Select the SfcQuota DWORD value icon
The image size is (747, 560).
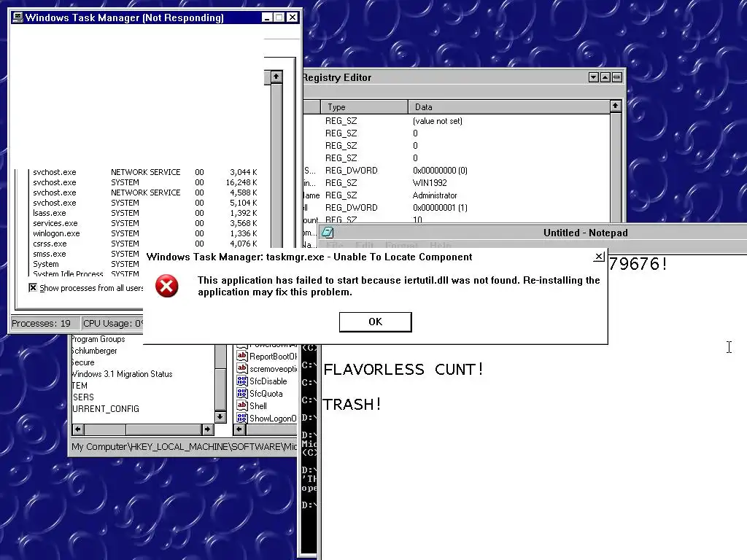242,393
